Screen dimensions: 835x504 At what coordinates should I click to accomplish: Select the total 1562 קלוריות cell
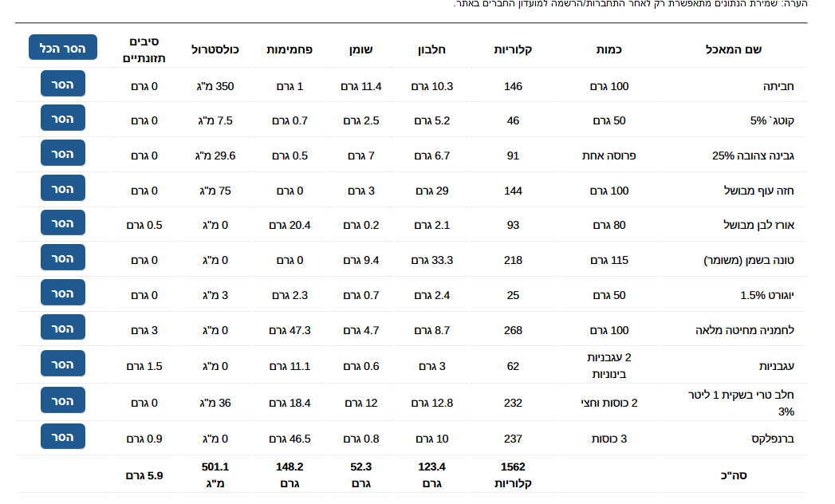513,474
